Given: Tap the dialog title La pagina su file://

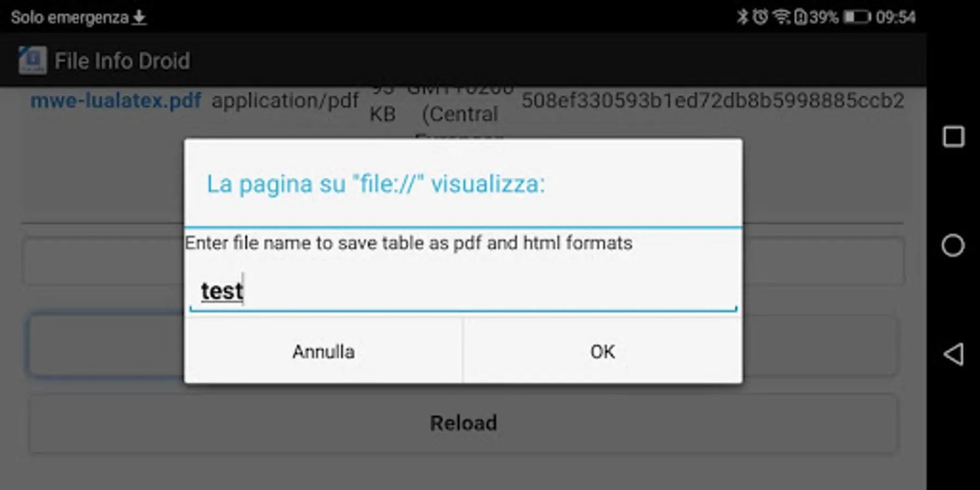Looking at the screenshot, I should tap(376, 184).
